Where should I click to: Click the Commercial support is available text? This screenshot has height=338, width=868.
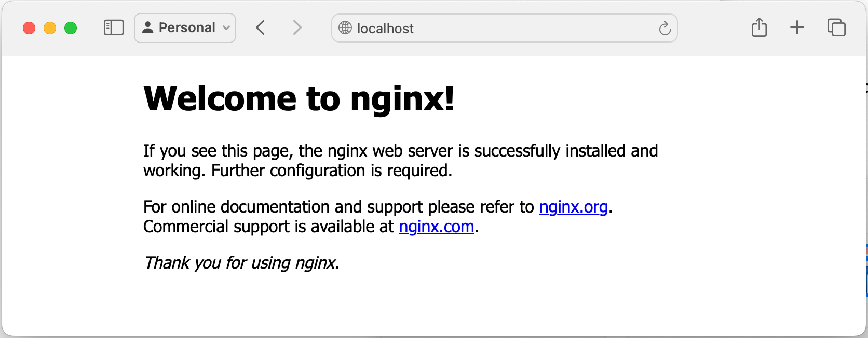pyautogui.click(x=268, y=227)
